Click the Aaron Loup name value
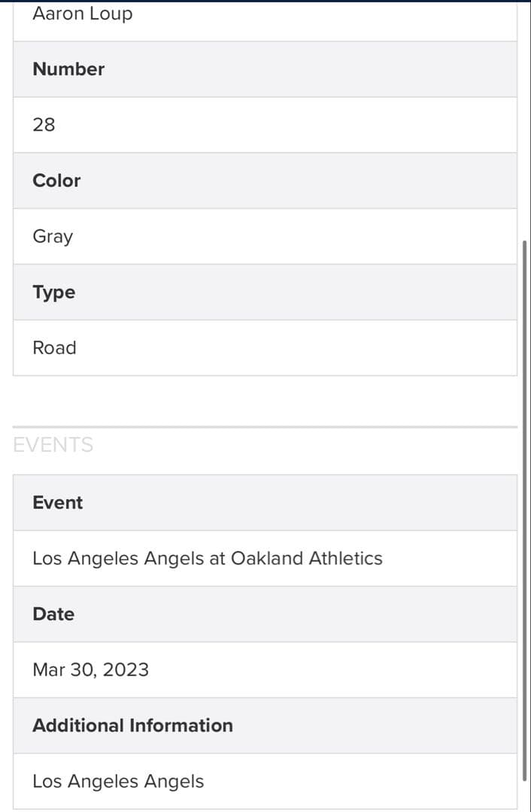 (x=83, y=14)
